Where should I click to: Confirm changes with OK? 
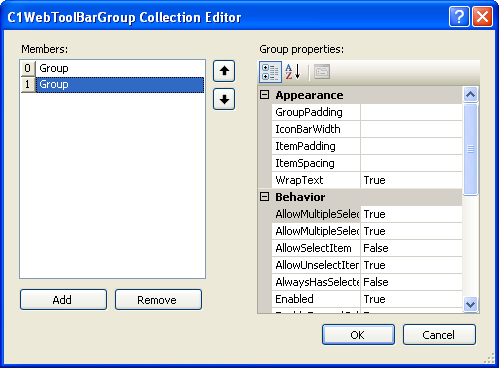click(x=358, y=335)
